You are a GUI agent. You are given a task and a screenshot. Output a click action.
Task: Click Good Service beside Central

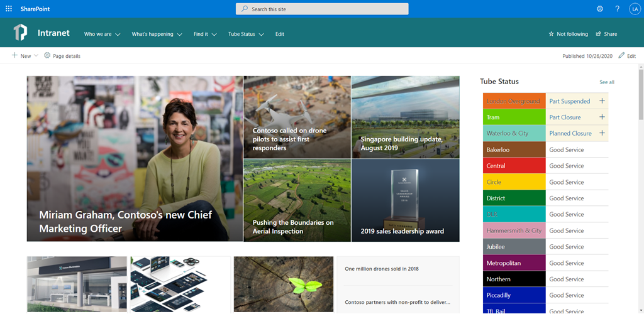567,166
